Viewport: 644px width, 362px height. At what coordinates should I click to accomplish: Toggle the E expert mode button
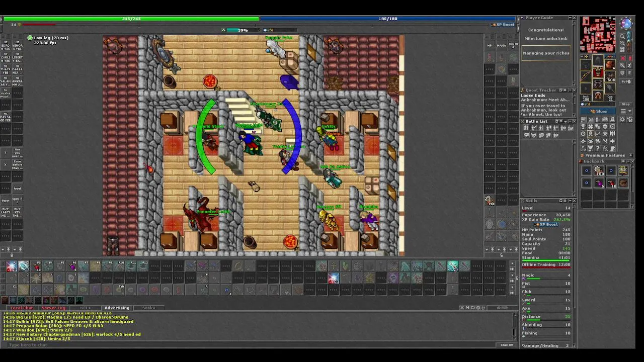click(x=629, y=73)
